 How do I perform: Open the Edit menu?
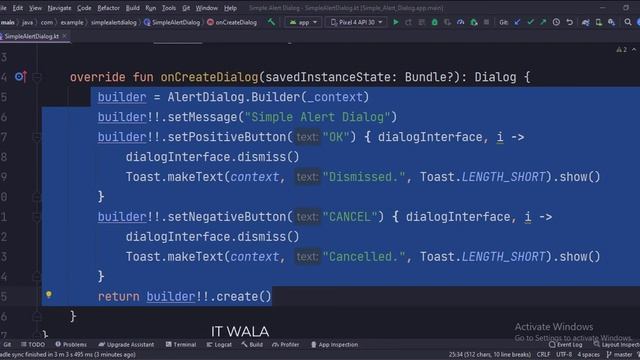pos(18,8)
